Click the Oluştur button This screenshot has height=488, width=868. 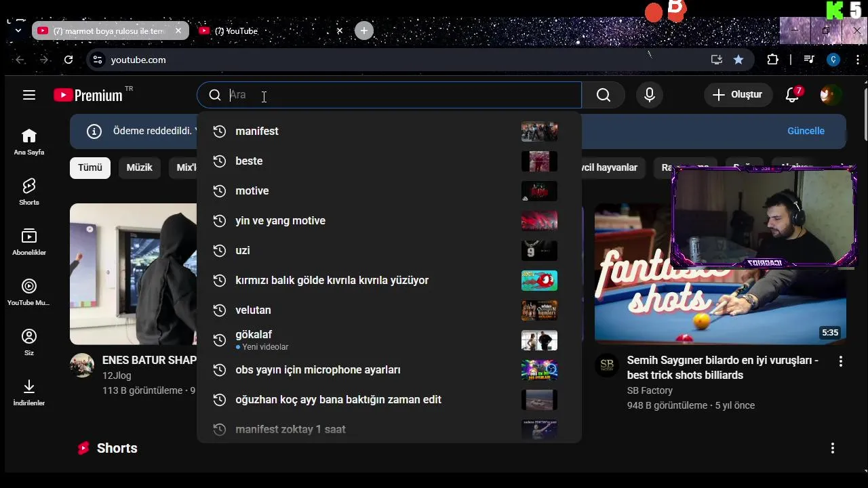tap(738, 95)
